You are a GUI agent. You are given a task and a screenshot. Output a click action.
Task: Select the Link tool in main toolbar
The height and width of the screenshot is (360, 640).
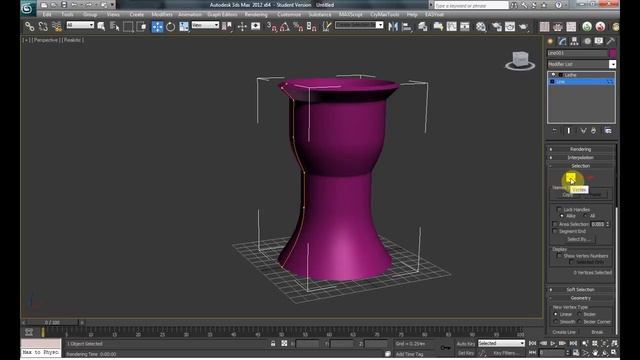29,27
